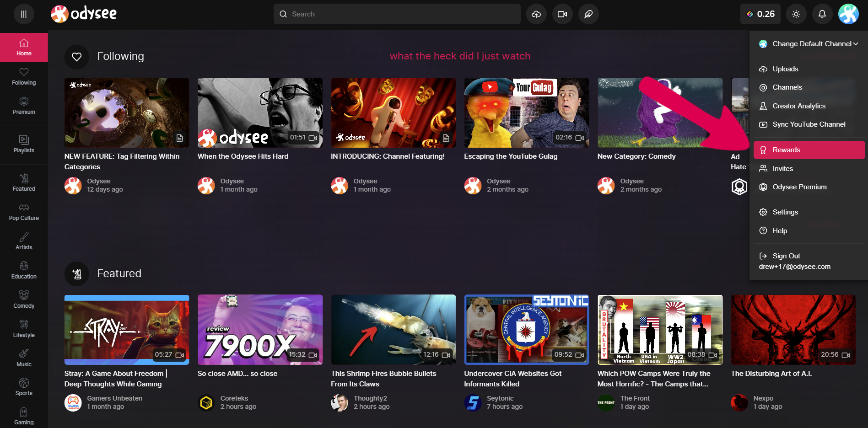The height and width of the screenshot is (428, 868).
Task: Click the user profile avatar at top right
Action: point(848,14)
